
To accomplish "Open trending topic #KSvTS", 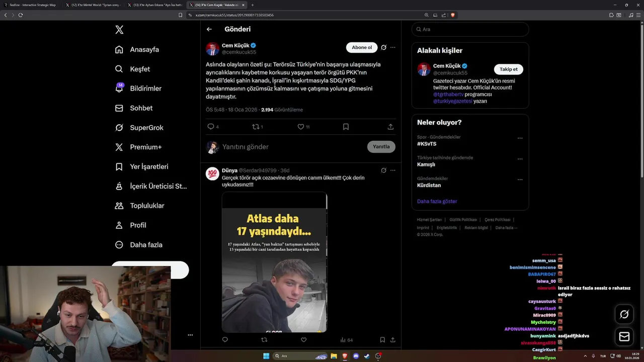I will [x=427, y=144].
